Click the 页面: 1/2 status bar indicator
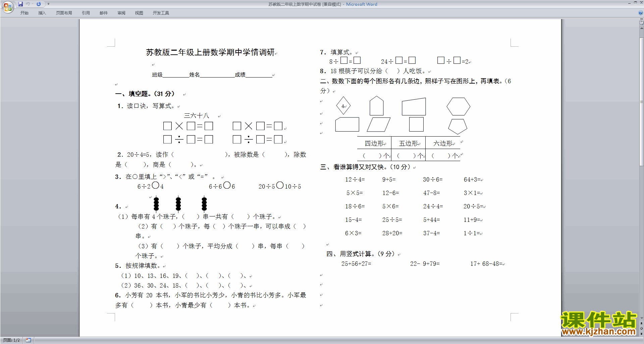 point(11,340)
